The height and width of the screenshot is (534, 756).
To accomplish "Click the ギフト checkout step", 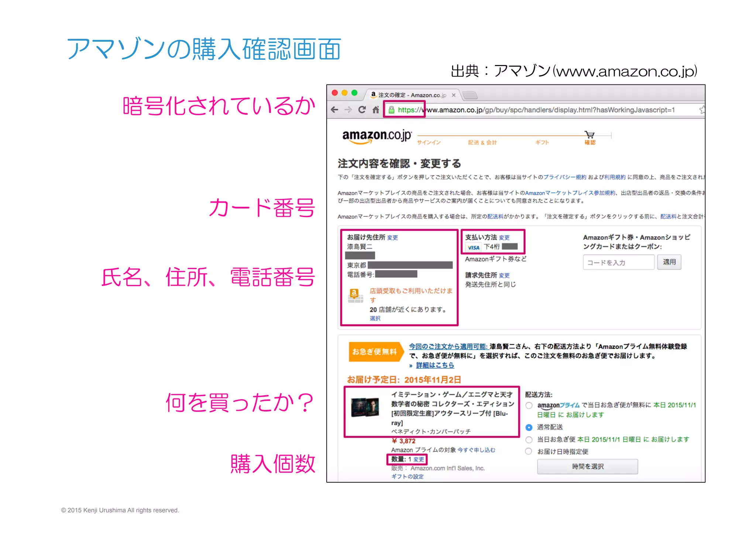I will [x=542, y=142].
